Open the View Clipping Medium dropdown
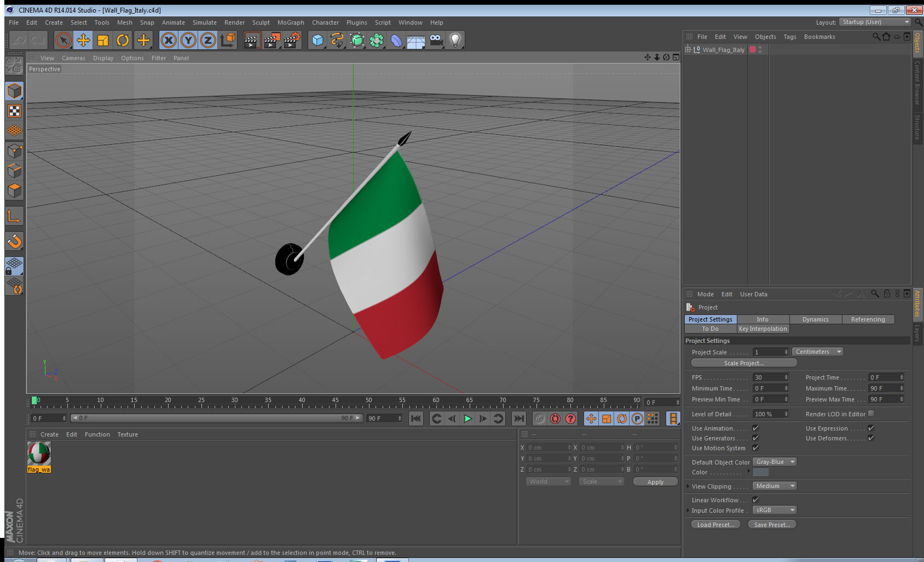 click(775, 486)
